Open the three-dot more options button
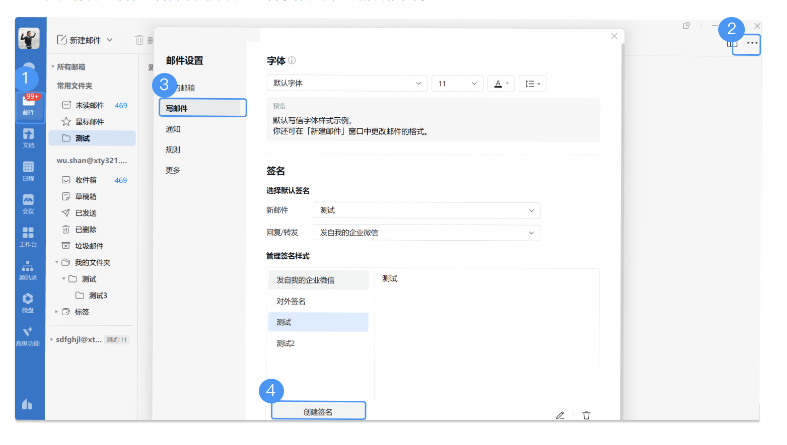Viewport: 787px width, 445px height. point(752,43)
